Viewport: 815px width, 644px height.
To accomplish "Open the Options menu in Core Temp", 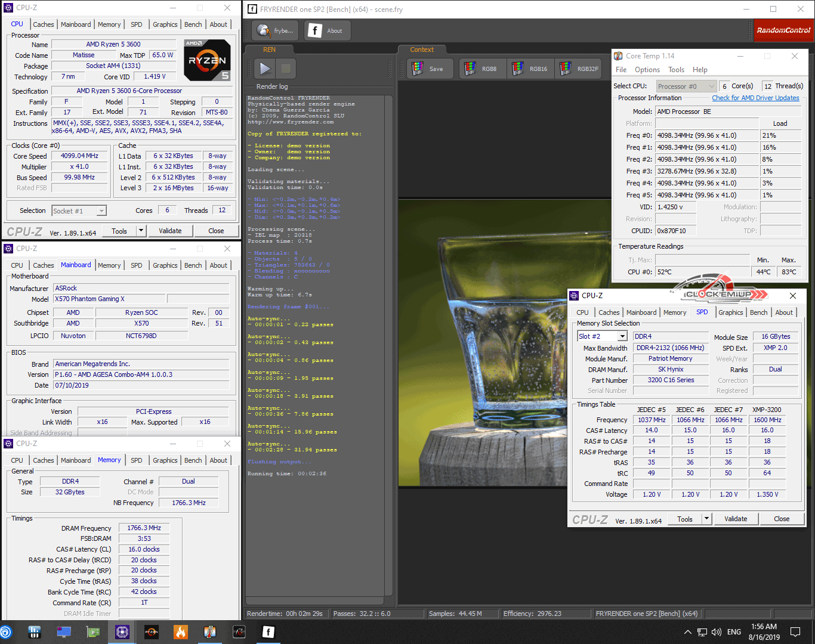I will click(x=647, y=70).
